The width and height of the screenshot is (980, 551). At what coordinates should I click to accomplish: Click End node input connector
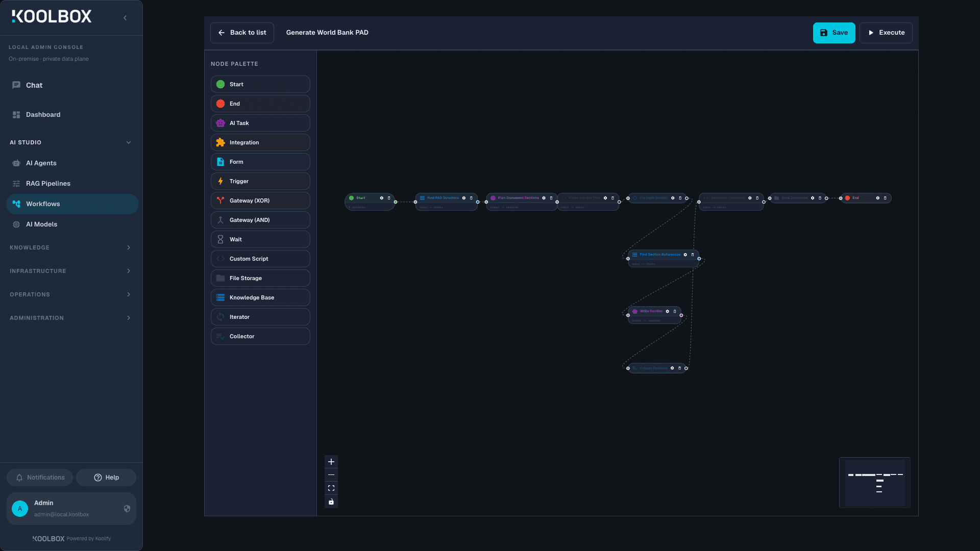[x=841, y=198]
